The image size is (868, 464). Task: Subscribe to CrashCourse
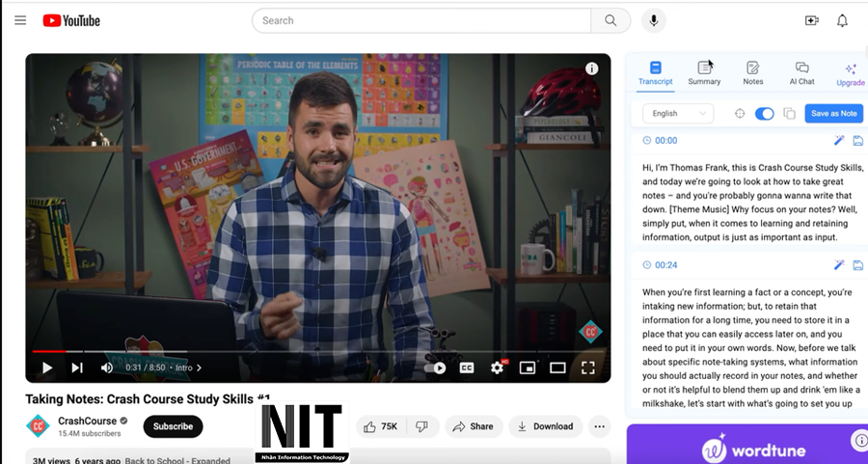174,426
